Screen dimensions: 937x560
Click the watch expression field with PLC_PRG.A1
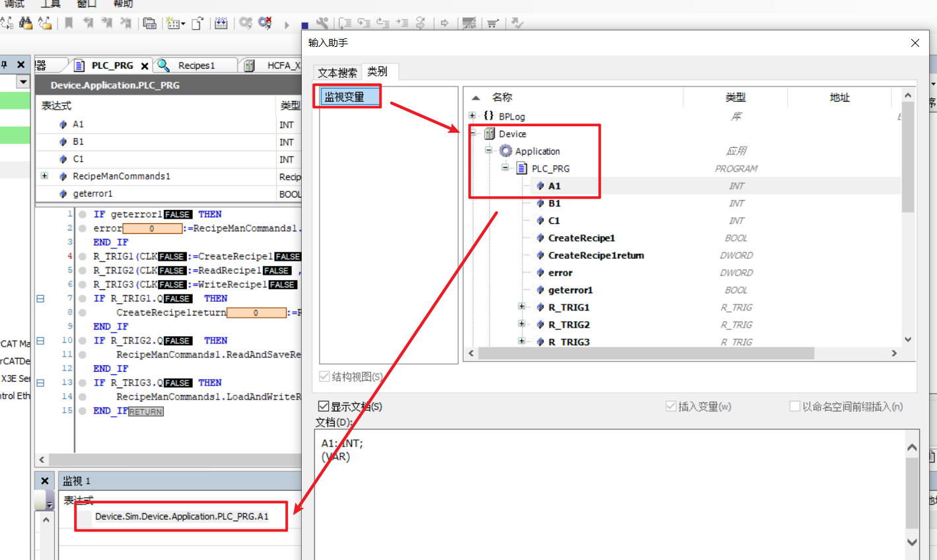pos(182,516)
